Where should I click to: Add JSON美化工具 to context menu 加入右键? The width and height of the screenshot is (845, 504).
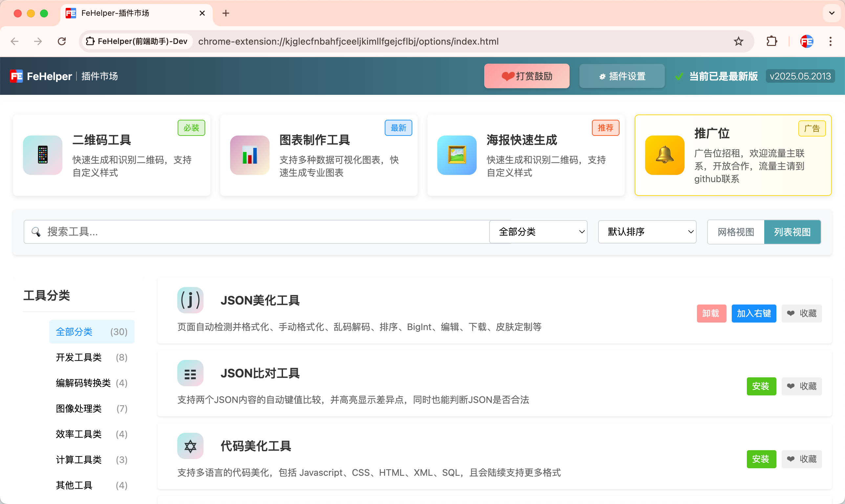(754, 313)
